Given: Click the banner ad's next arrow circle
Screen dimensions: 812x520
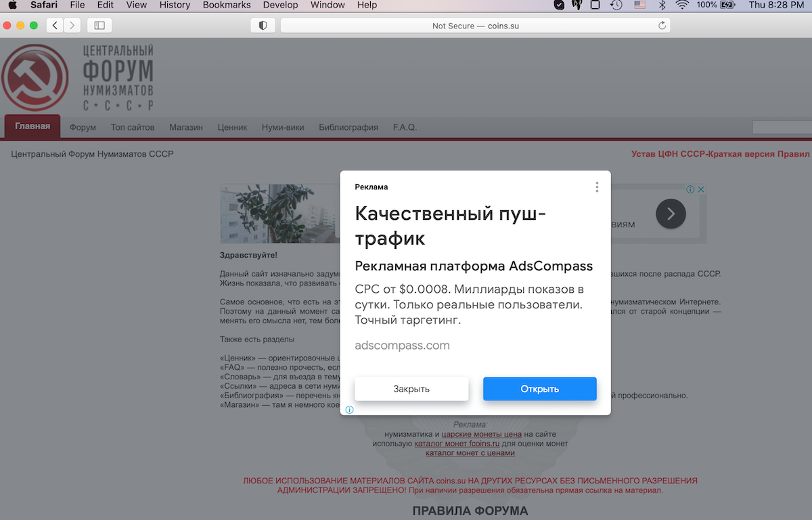Looking at the screenshot, I should pos(671,214).
